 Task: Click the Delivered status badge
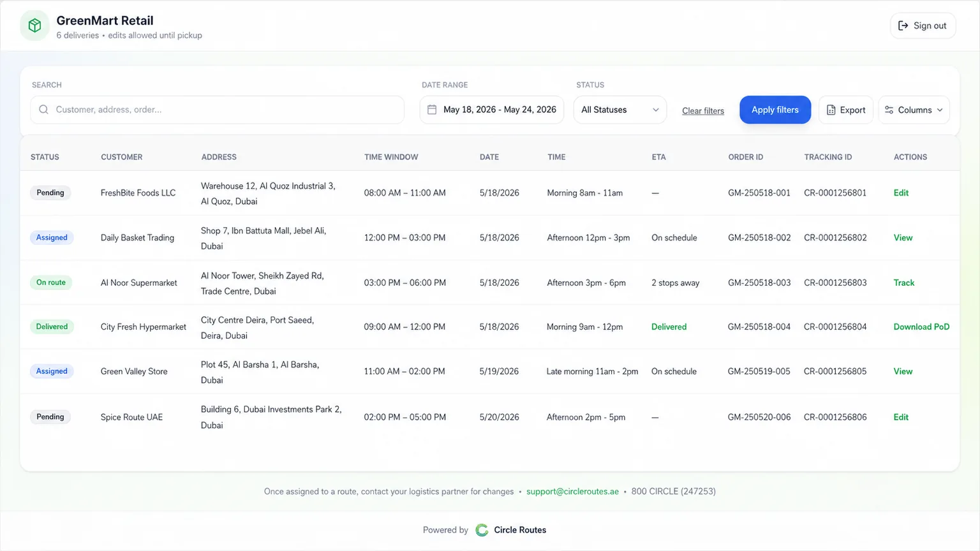coord(52,327)
